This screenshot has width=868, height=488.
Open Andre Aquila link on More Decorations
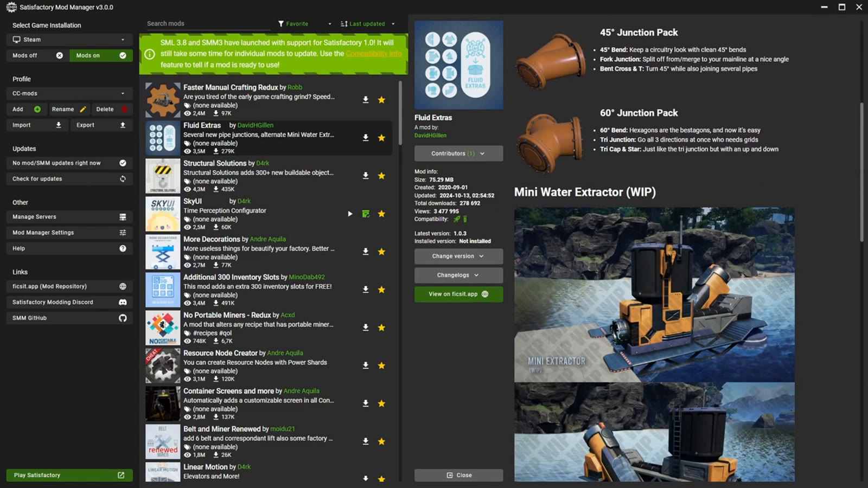tap(267, 239)
